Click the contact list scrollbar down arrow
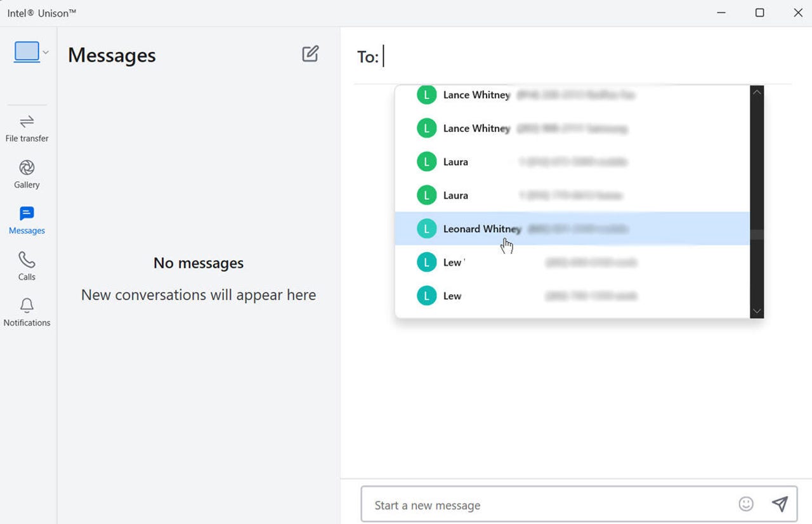The width and height of the screenshot is (812, 524). [x=757, y=311]
